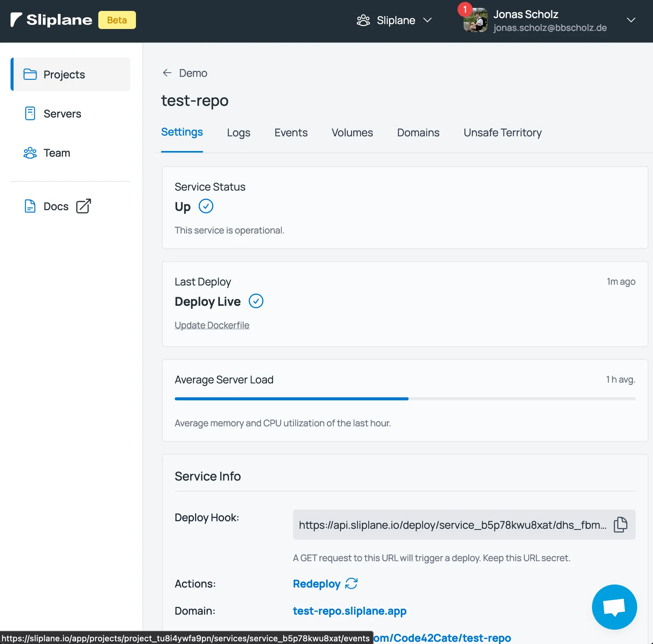This screenshot has height=644, width=653.
Task: Click the Deploy Hook URL field
Action: tap(452, 525)
